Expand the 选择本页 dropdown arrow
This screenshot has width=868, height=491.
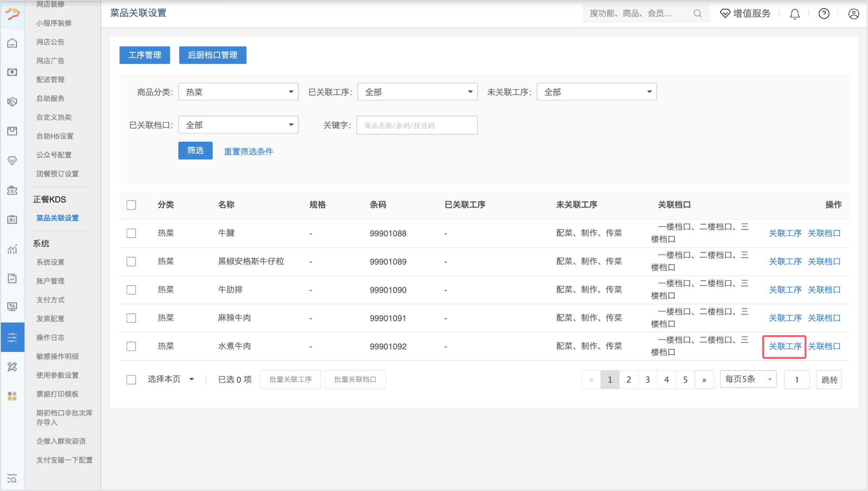tap(192, 379)
